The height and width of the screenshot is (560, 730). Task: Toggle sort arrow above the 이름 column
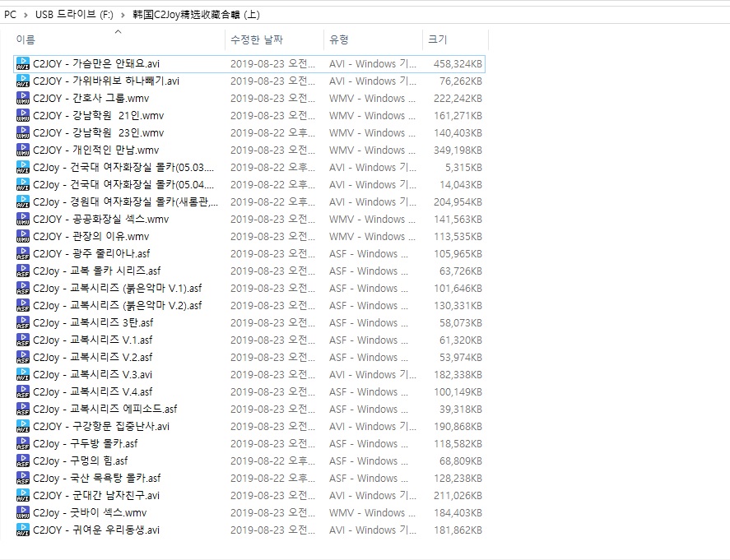[x=118, y=32]
